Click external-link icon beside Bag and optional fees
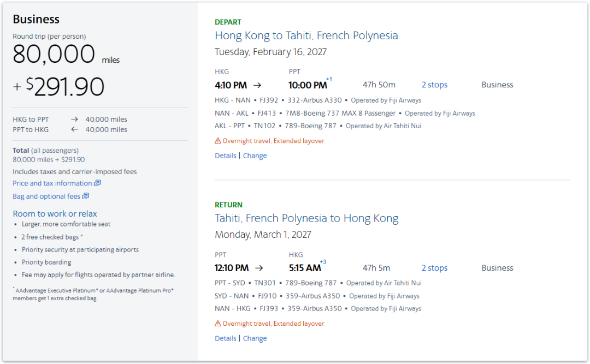Viewport: 590px width, 364px height. click(86, 196)
